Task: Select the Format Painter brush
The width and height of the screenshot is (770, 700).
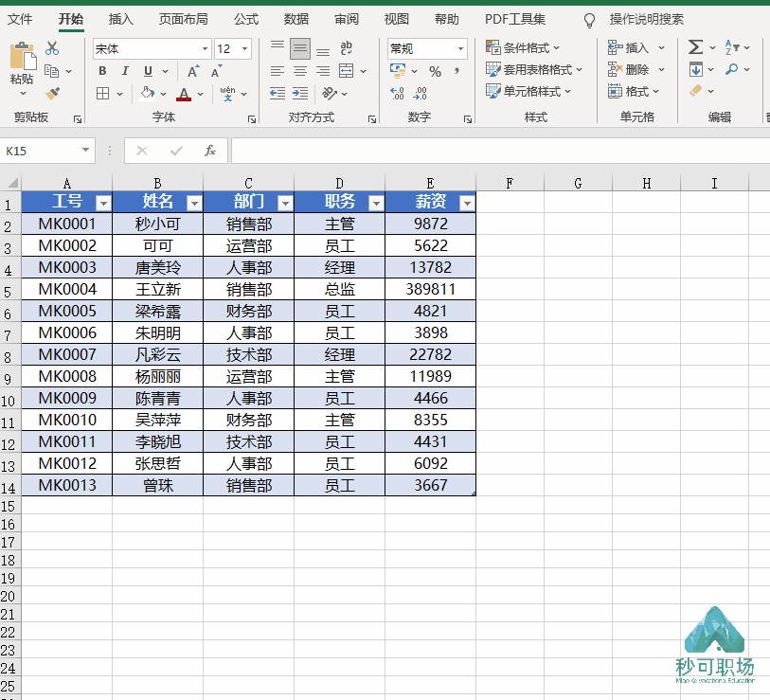Action: (51, 93)
